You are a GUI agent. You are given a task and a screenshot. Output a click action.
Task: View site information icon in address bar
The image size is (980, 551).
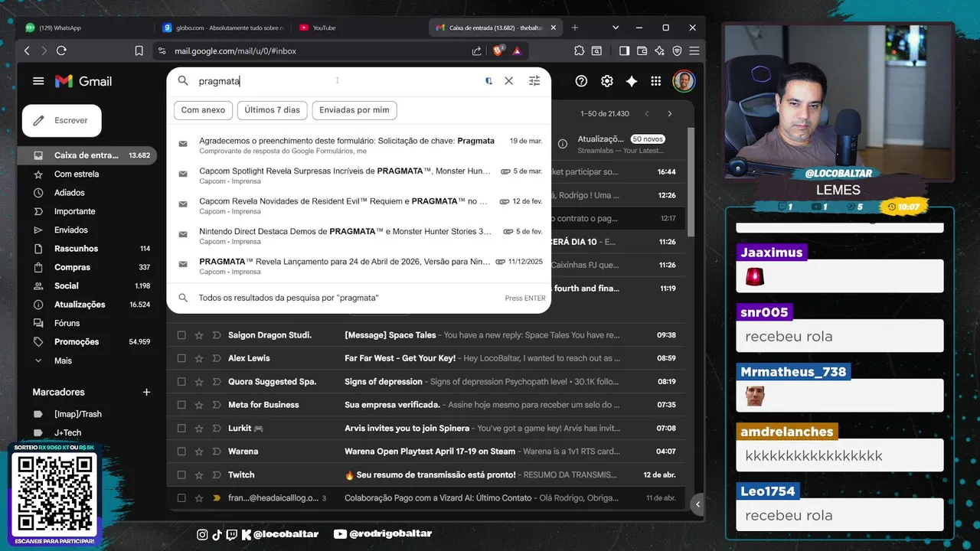point(162,51)
